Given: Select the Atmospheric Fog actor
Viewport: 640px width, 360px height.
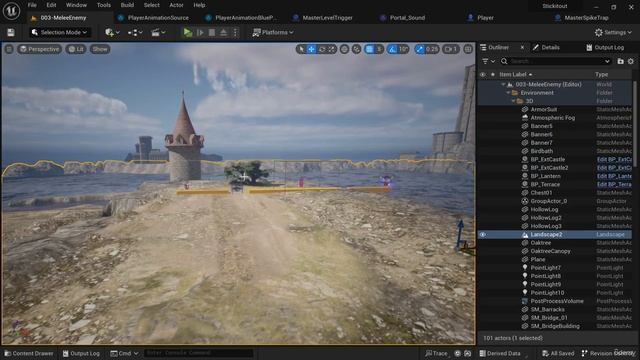Looking at the screenshot, I should point(553,118).
